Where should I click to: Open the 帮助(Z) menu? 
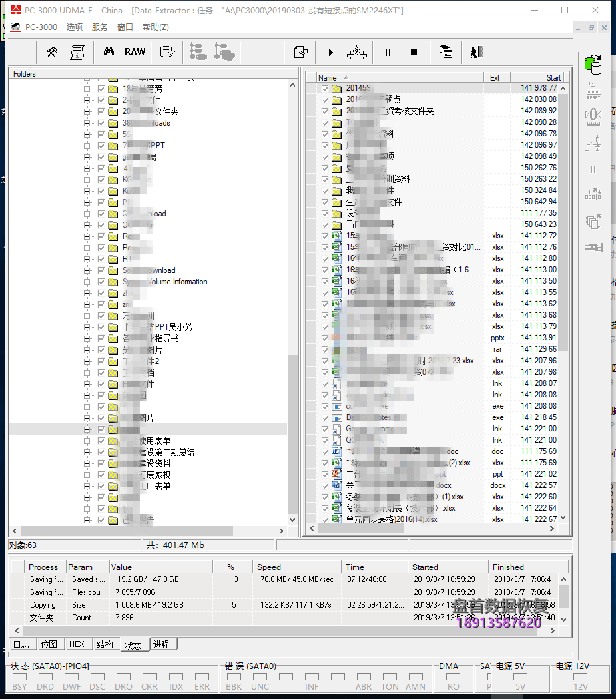click(156, 27)
